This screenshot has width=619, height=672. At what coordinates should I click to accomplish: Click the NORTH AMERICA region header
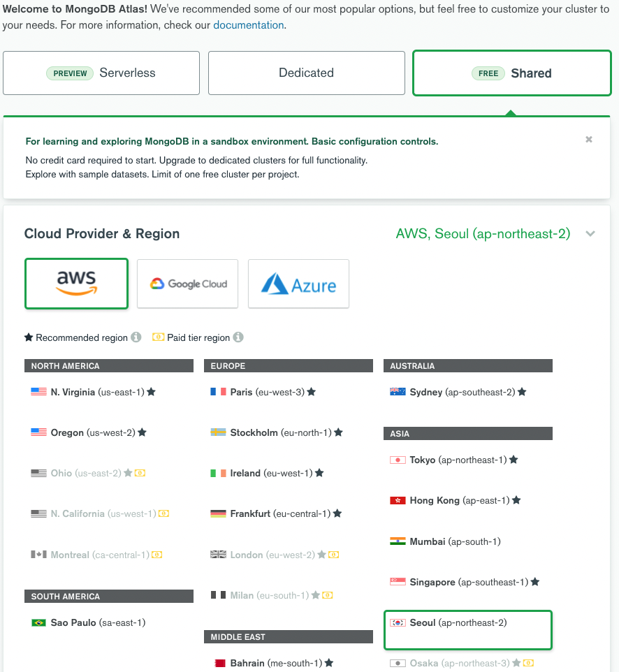point(109,365)
